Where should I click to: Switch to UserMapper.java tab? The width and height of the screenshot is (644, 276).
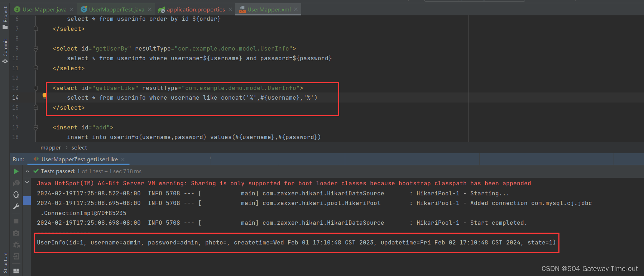pyautogui.click(x=44, y=9)
